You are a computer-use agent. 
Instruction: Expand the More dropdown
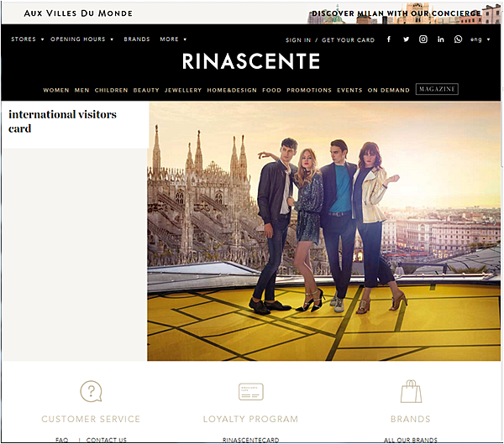click(173, 39)
